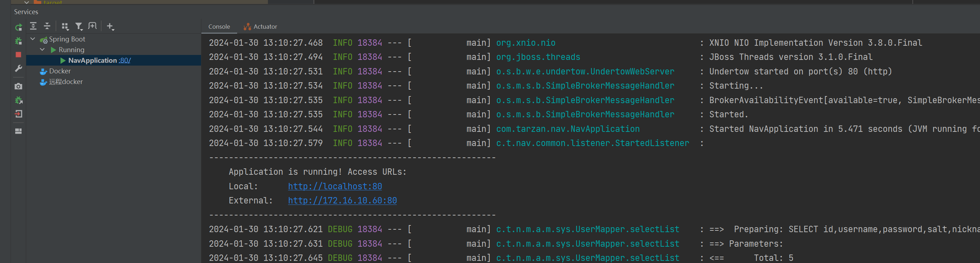This screenshot has width=980, height=263.
Task: Click the Services panel title
Action: click(x=26, y=12)
